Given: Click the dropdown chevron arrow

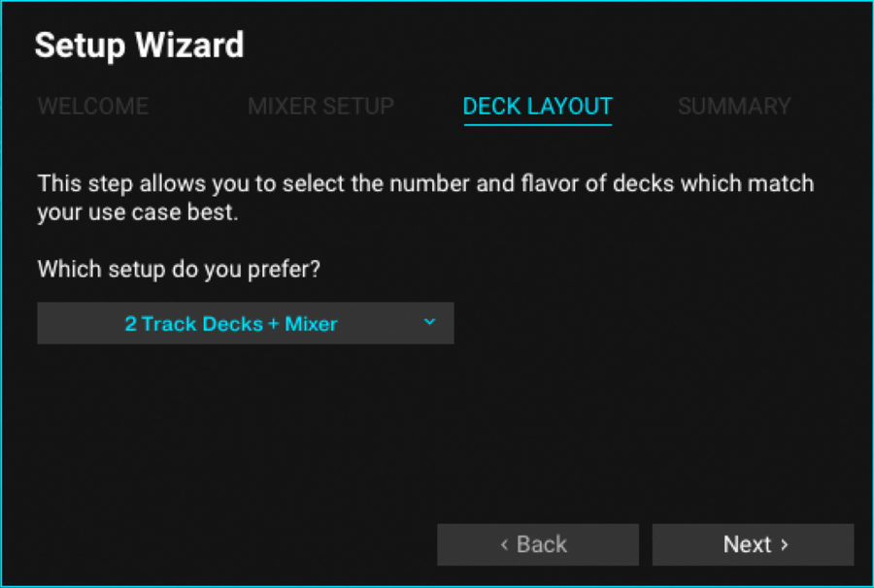Looking at the screenshot, I should 429,323.
